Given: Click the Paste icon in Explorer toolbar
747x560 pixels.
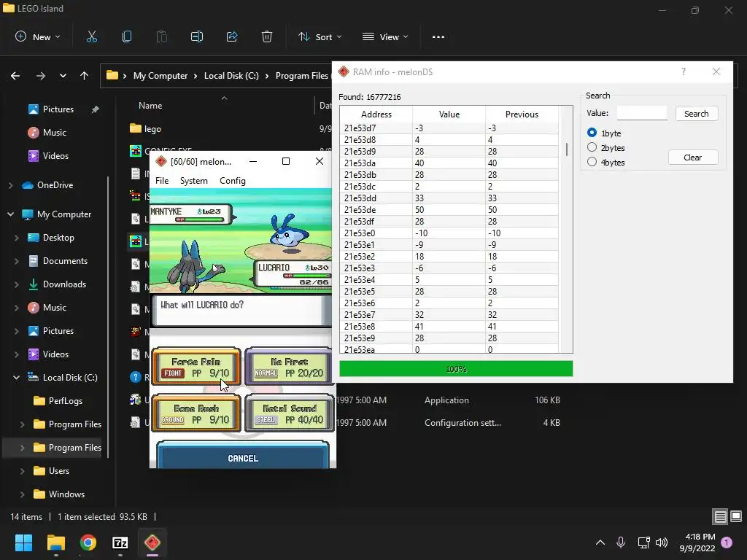Looking at the screenshot, I should coord(162,36).
